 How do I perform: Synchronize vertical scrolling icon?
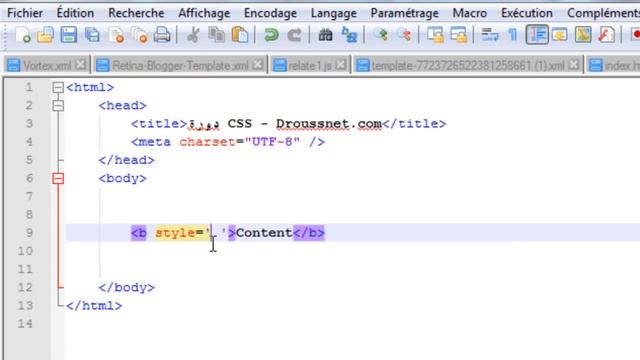435,35
